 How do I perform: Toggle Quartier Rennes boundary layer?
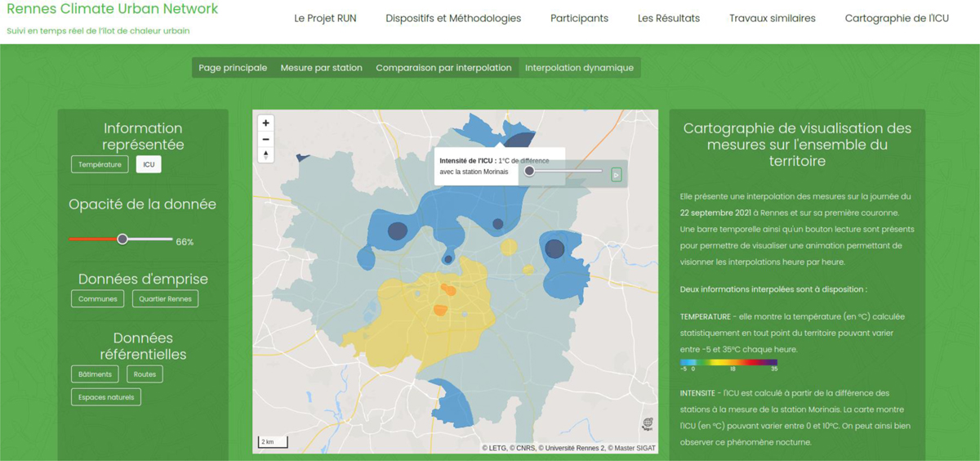[165, 298]
